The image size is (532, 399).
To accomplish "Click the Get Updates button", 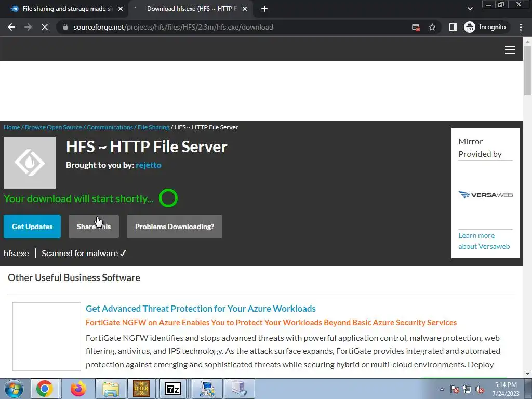I will point(32,227).
